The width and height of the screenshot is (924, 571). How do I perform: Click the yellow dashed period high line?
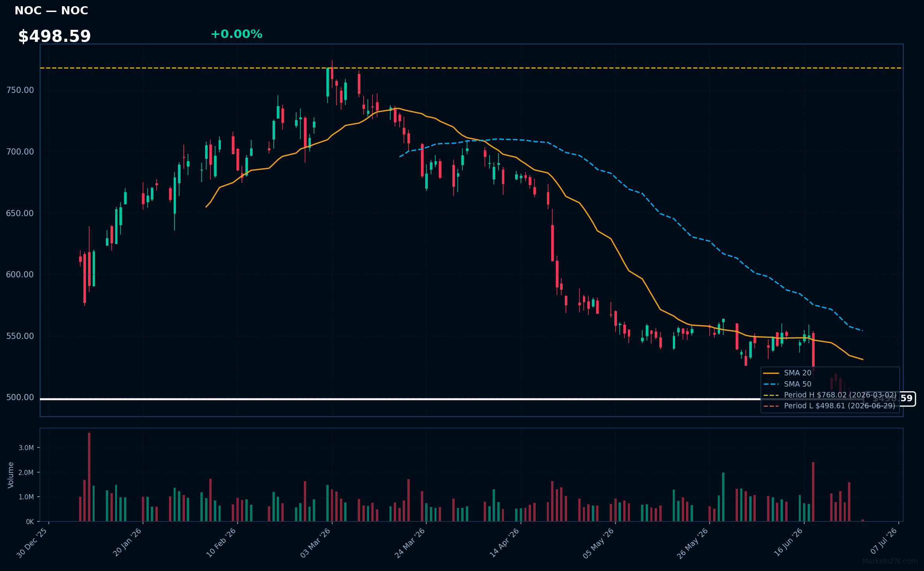click(x=471, y=68)
